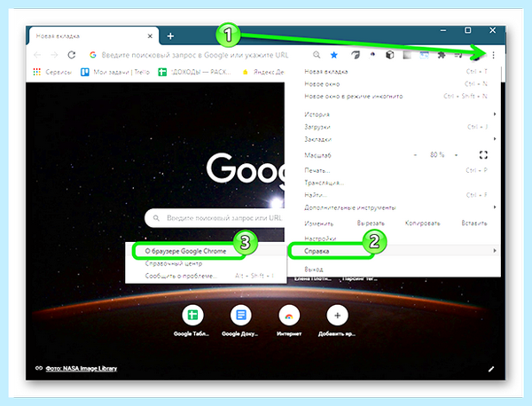Select Выход in the menu
Image resolution: width=532 pixels, height=406 pixels.
click(x=393, y=269)
